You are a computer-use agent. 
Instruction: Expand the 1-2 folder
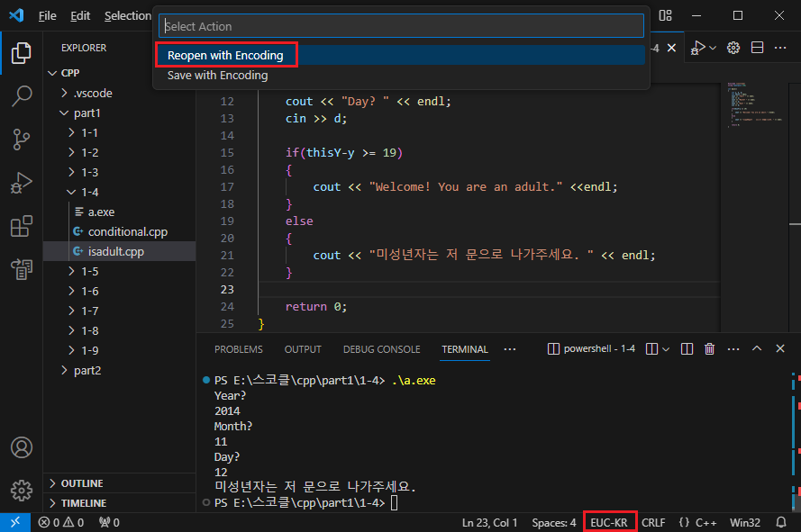pyautogui.click(x=120, y=153)
